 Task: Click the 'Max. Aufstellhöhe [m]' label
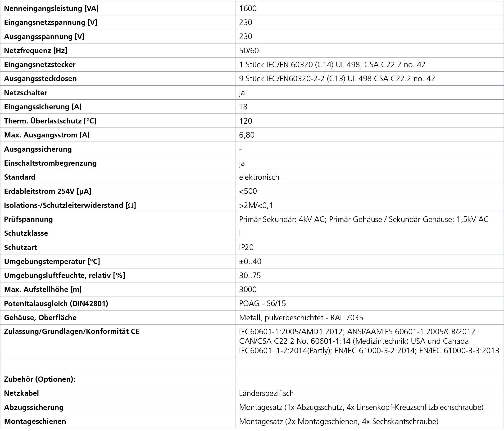point(43,290)
